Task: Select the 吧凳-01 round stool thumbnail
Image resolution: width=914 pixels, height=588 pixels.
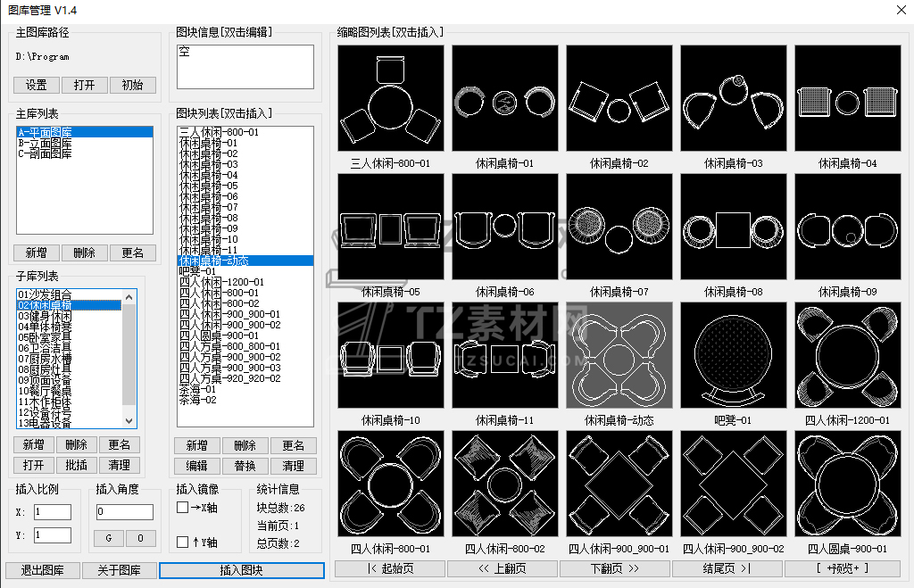Action: click(733, 354)
